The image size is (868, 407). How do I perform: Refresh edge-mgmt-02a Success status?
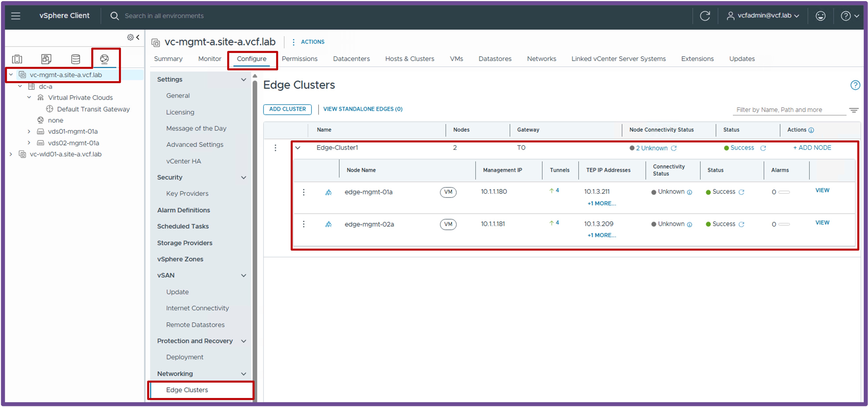pyautogui.click(x=741, y=225)
